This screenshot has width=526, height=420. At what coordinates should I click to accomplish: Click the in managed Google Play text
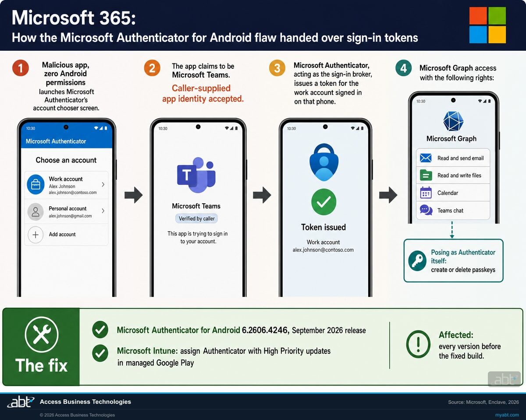[x=156, y=363]
